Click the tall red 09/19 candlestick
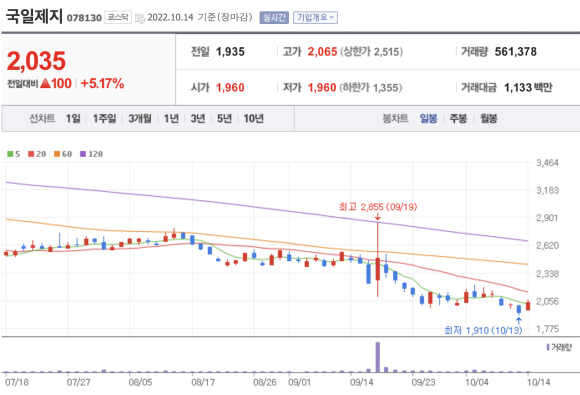580x395 pixels. tap(378, 259)
